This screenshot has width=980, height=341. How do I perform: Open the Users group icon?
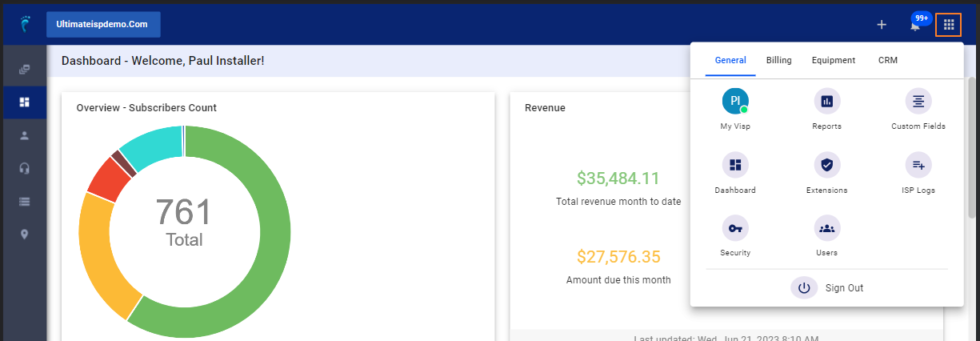[826, 228]
